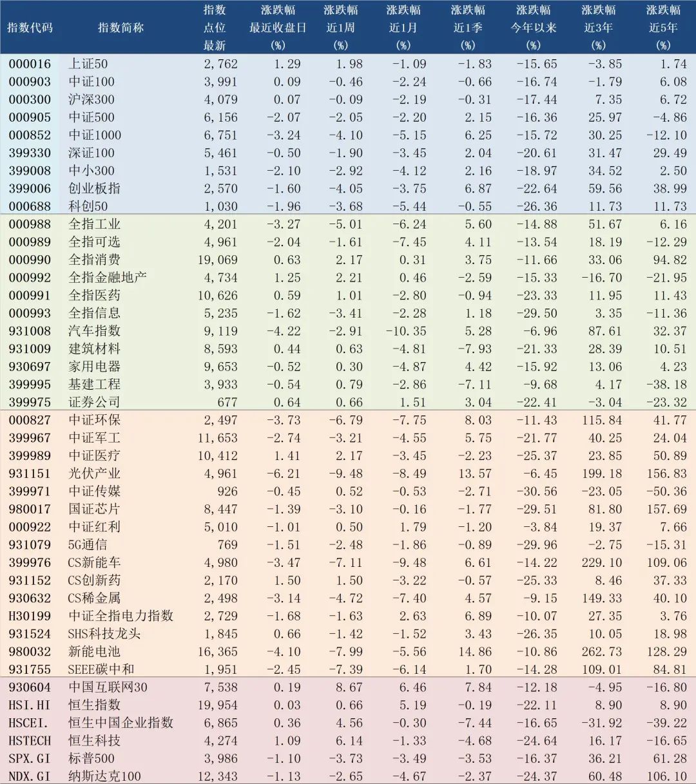Viewport: 696px width, 784px height.
Task: Click index code HSTECH
Action: tap(30, 741)
